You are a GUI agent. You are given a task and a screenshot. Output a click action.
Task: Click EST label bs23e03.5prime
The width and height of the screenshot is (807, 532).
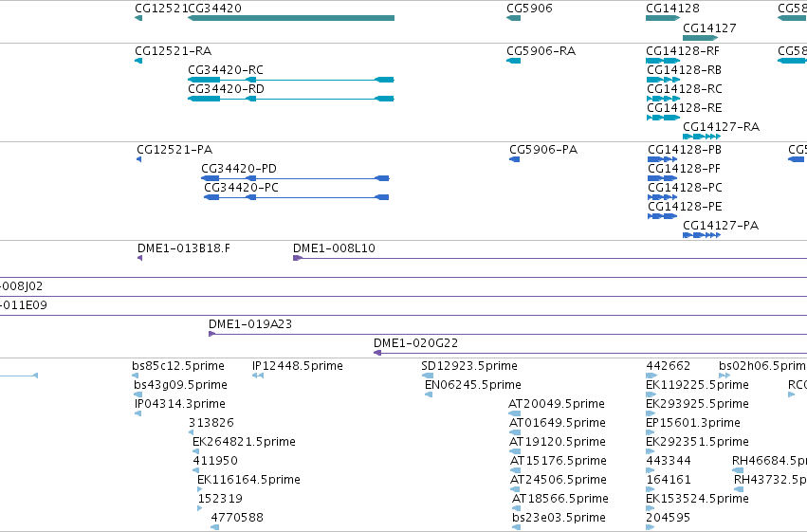tap(559, 518)
